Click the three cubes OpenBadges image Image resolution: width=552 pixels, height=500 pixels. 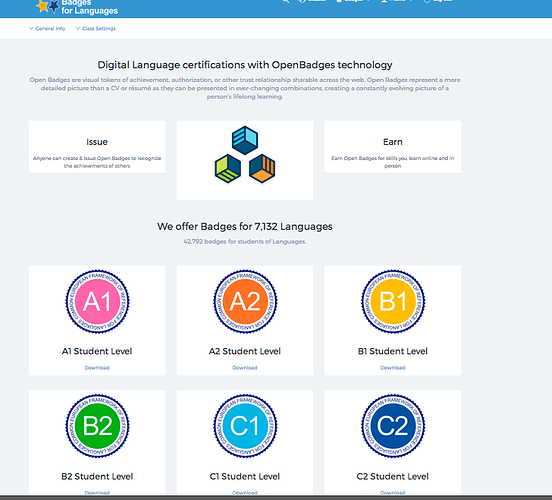click(245, 155)
